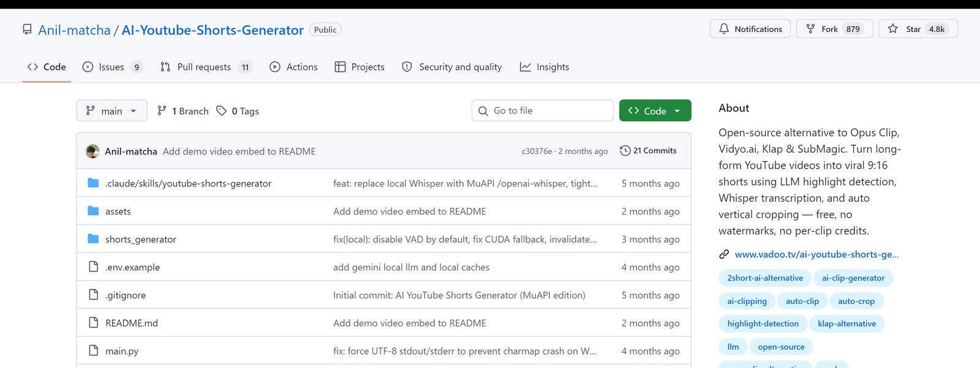Click the Anil-matcha avatar in the commit row

(x=92, y=151)
